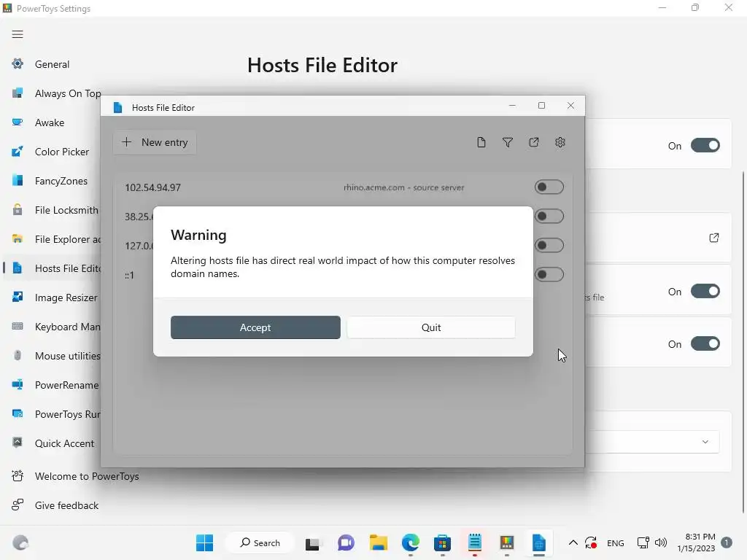Screen dimensions: 747x560
Task: Click the PowerToys taskbar icon
Action: (x=507, y=542)
